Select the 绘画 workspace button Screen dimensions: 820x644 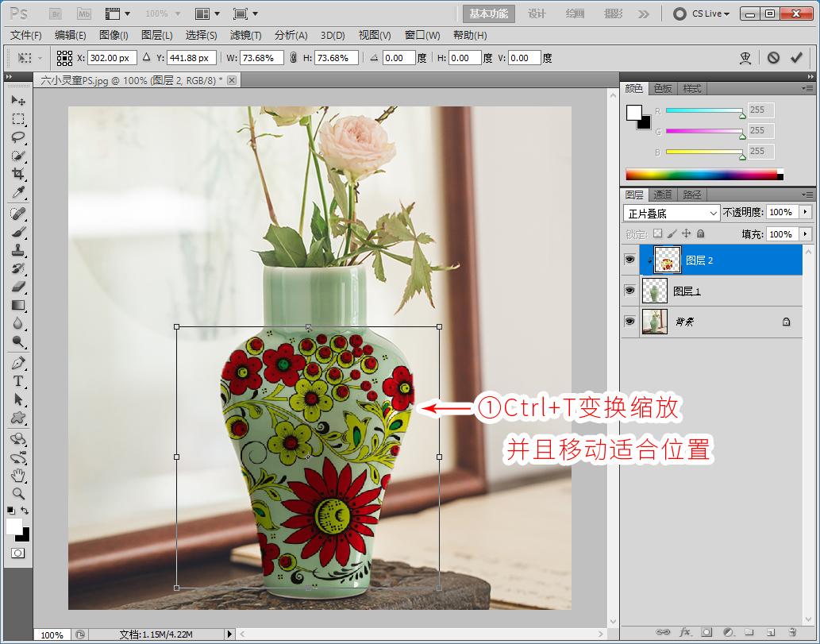click(575, 13)
